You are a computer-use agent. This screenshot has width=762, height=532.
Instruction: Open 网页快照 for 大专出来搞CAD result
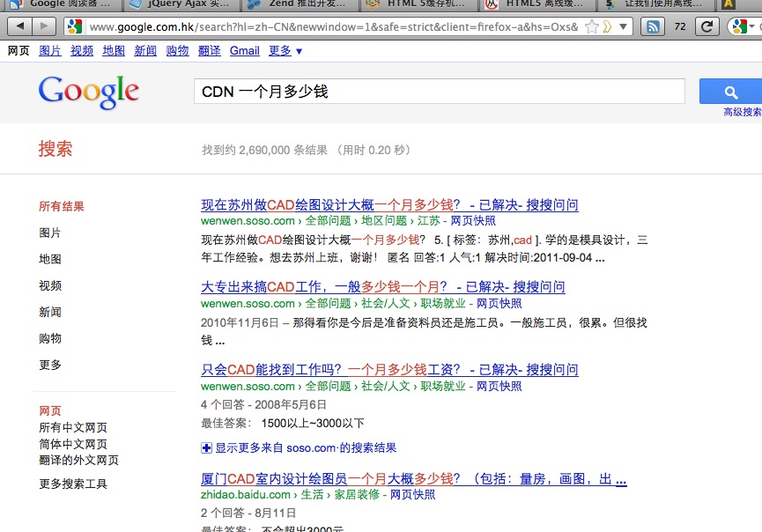coord(499,304)
